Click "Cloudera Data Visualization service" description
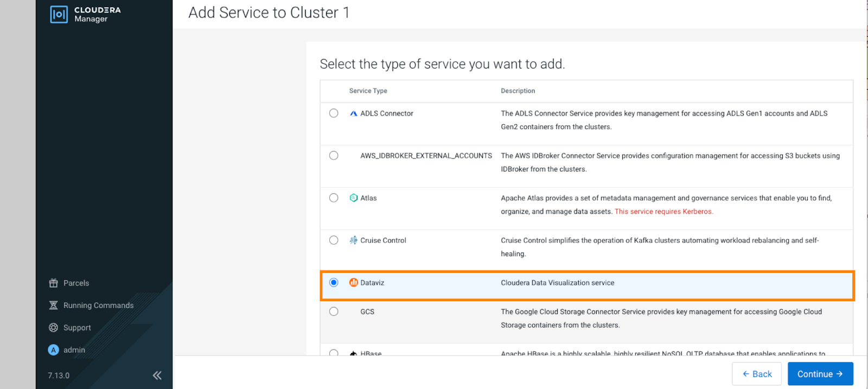Screen dimensions: 868x389 tap(558, 283)
